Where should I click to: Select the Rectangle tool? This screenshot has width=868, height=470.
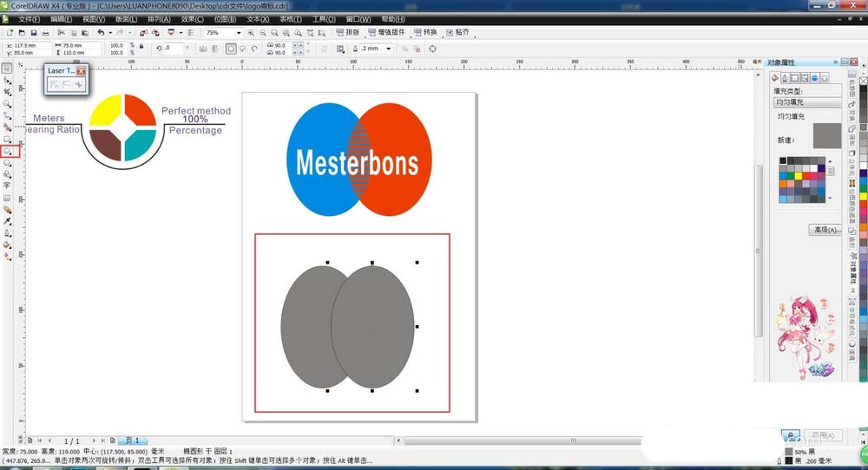[7, 139]
